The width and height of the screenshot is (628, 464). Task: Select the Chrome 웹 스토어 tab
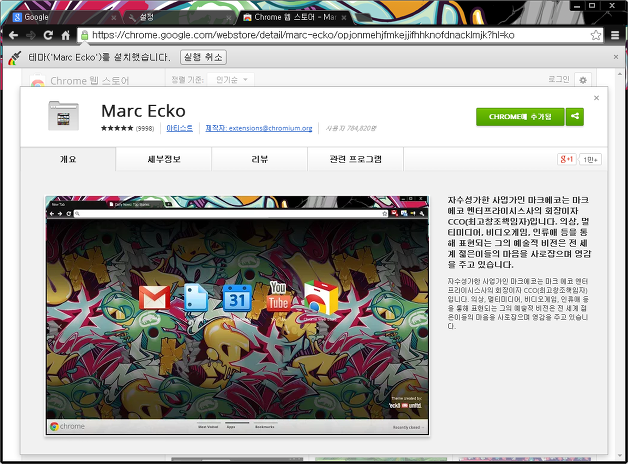(x=294, y=17)
